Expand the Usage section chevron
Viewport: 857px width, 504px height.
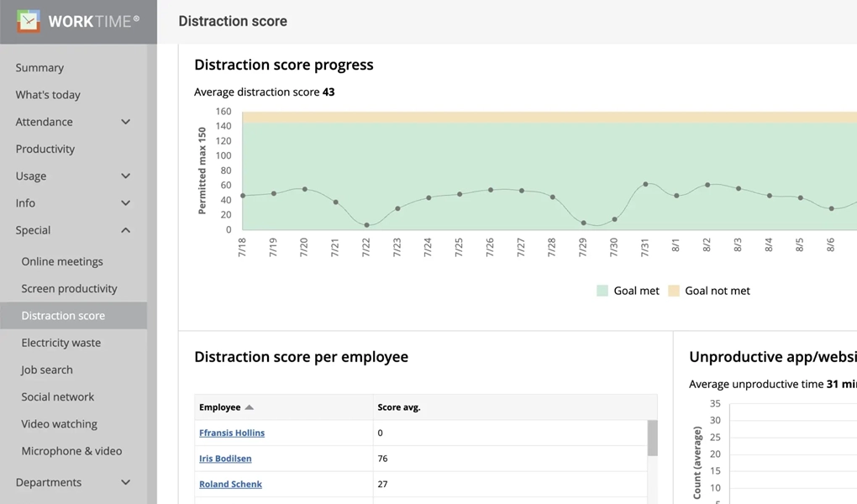tap(125, 176)
